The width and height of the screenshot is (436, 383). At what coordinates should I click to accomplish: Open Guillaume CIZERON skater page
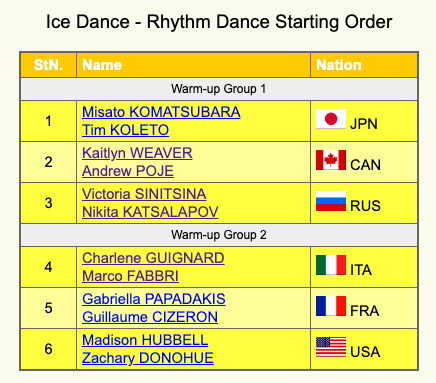(150, 317)
